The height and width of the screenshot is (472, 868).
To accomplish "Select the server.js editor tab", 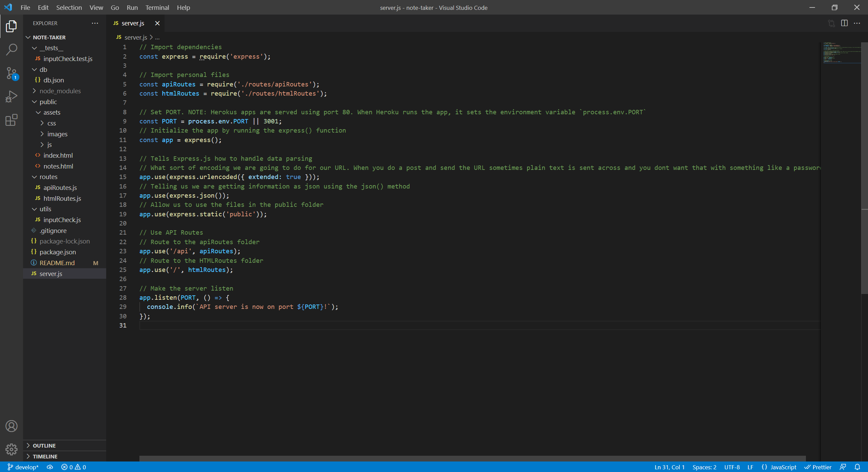I will 133,23.
